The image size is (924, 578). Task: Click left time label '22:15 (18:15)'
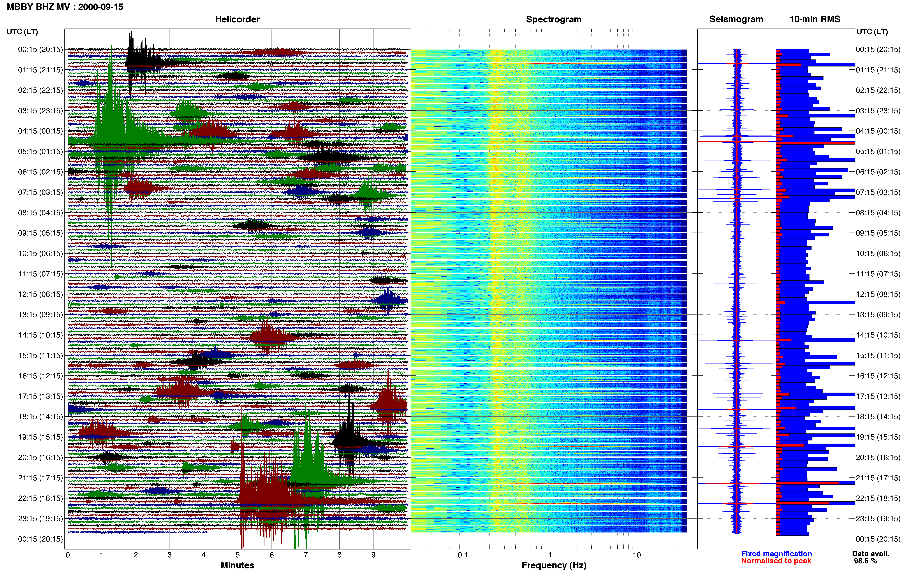pos(41,498)
